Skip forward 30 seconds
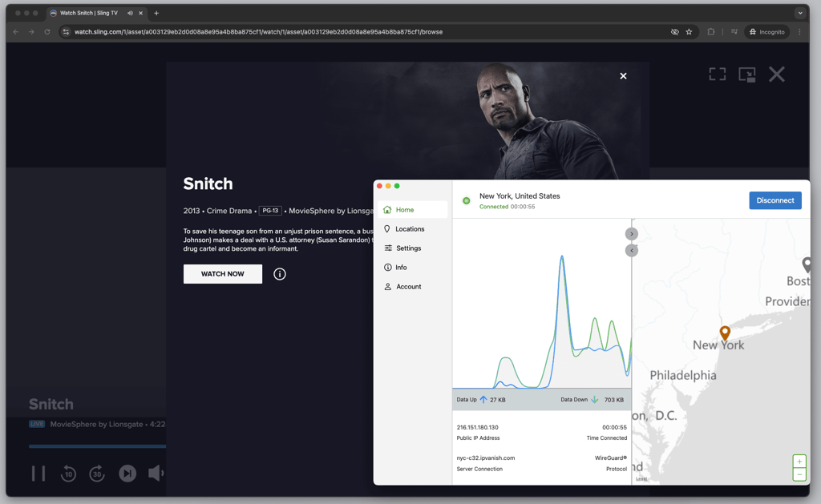The image size is (821, 504). (x=97, y=473)
